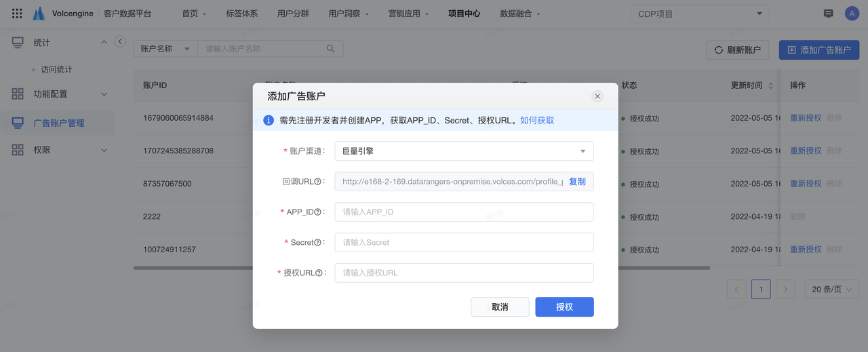Open 访问统计 in the sidebar

pyautogui.click(x=56, y=70)
